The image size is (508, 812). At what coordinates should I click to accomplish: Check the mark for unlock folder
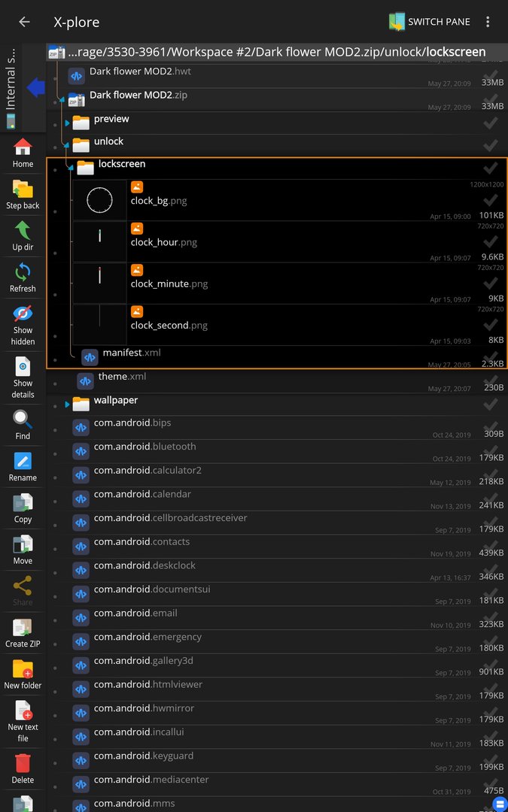coord(491,145)
